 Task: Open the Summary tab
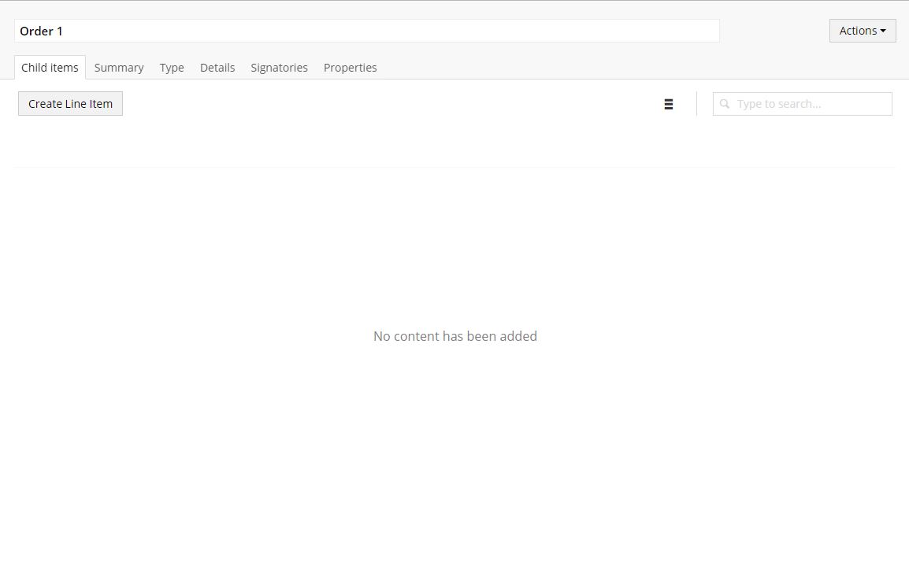click(x=119, y=68)
